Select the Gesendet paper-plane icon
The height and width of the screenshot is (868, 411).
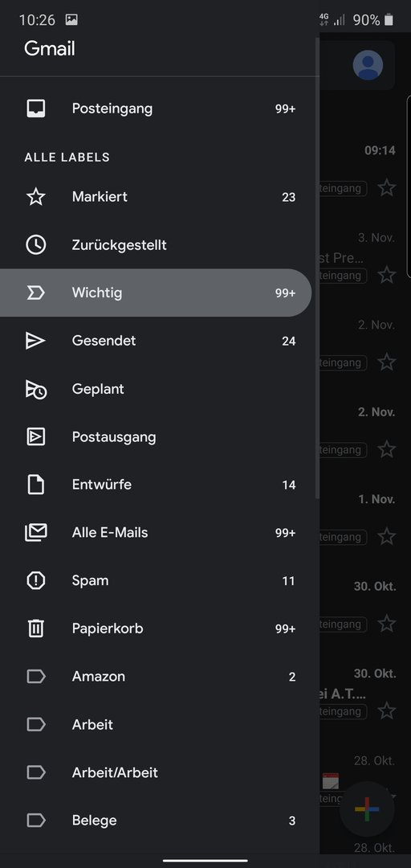coord(36,341)
